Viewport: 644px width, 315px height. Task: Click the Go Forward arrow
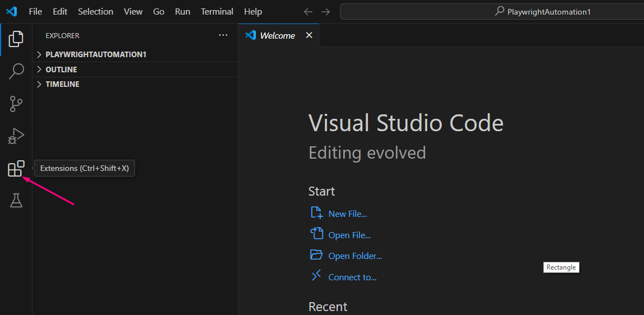pos(326,12)
